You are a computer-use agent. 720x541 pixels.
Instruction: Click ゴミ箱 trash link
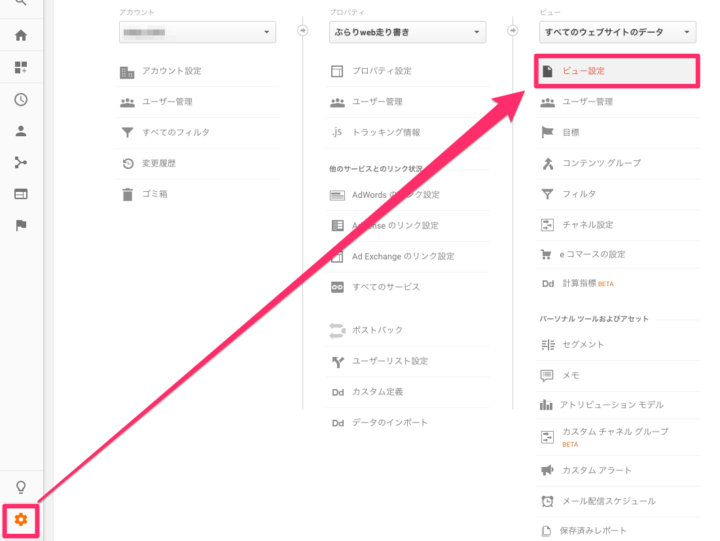coord(155,194)
